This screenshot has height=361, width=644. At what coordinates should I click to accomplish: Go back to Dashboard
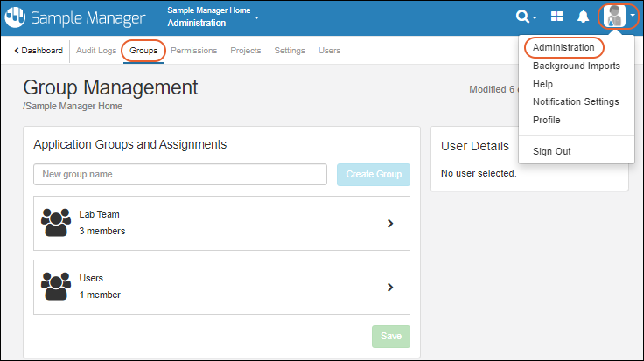point(38,51)
